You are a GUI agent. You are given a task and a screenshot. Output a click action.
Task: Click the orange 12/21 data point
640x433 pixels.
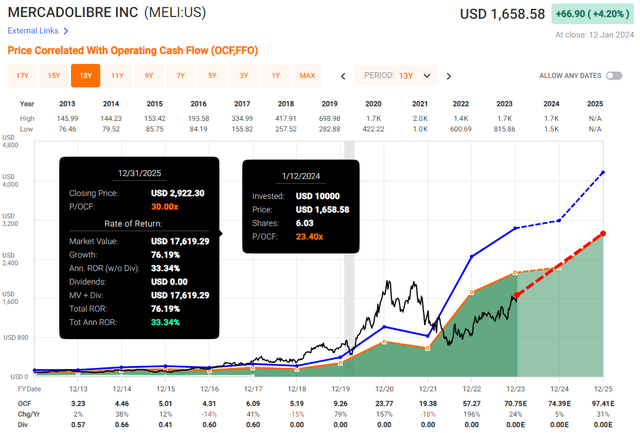(427, 348)
